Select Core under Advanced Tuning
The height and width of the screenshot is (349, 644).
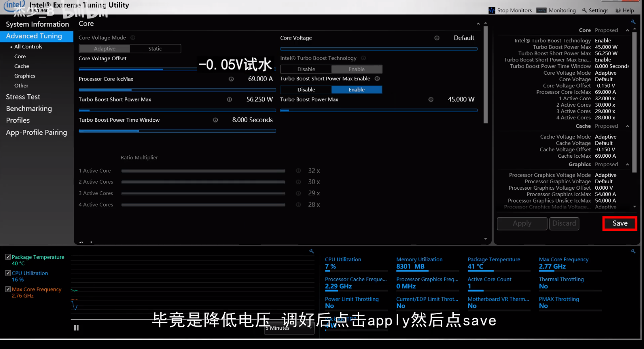[20, 57]
